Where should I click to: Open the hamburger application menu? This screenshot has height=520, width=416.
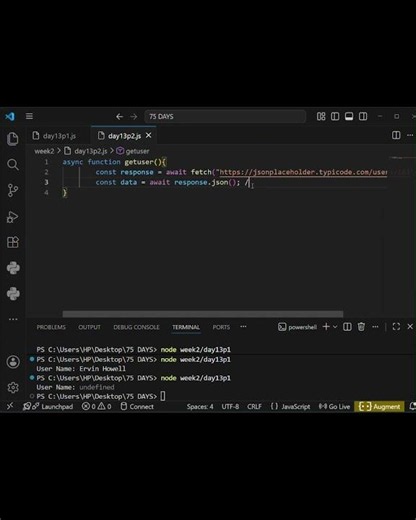(29, 116)
